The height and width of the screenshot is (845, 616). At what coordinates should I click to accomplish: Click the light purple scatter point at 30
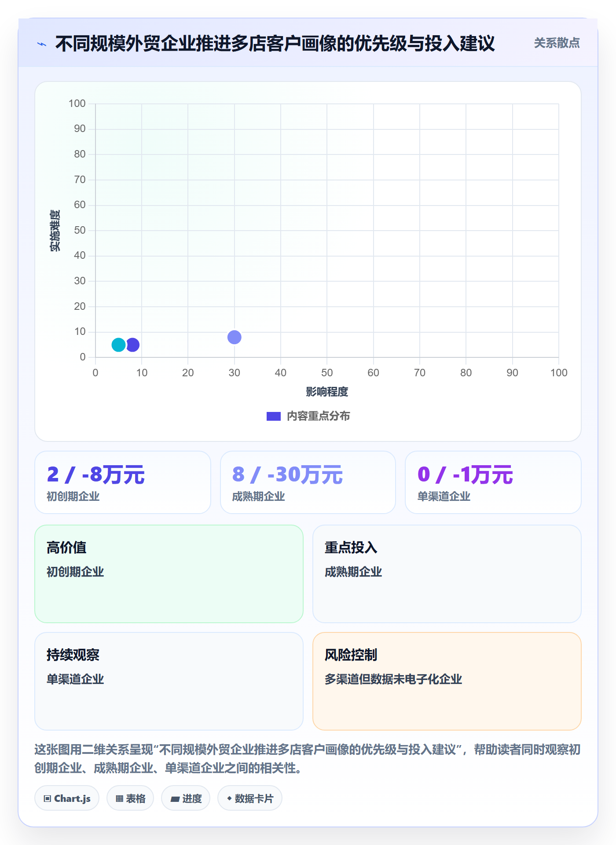pyautogui.click(x=235, y=337)
